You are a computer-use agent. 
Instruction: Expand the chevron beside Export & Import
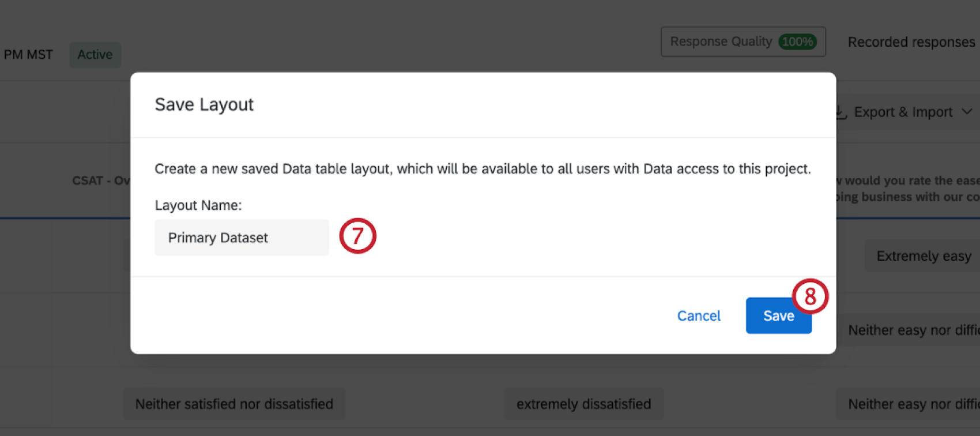[x=967, y=112]
